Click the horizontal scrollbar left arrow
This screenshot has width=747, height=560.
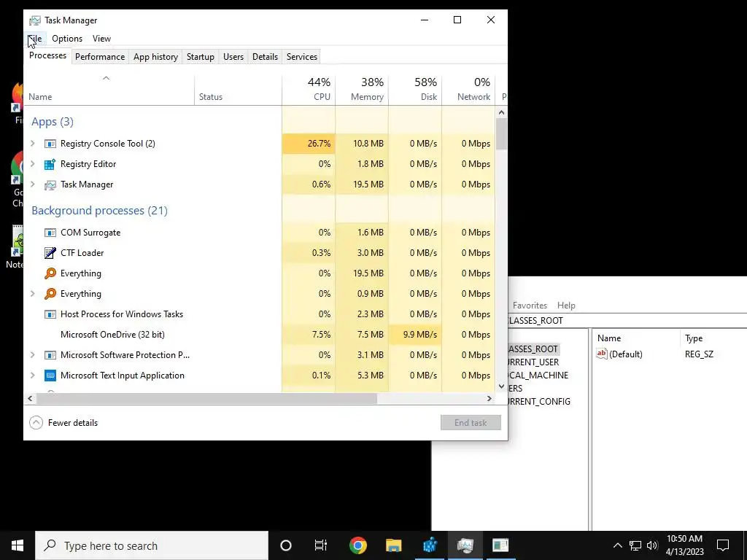pos(30,399)
